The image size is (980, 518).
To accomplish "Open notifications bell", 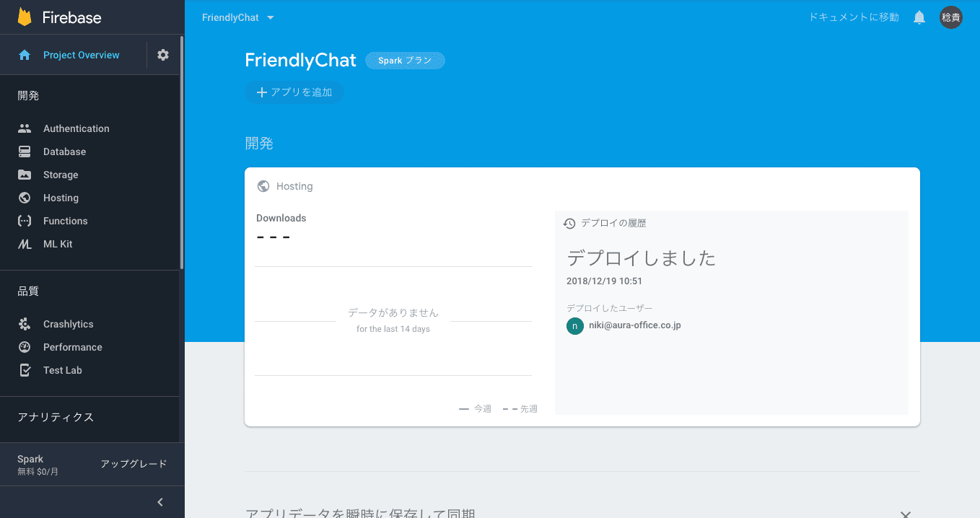I will pyautogui.click(x=919, y=17).
